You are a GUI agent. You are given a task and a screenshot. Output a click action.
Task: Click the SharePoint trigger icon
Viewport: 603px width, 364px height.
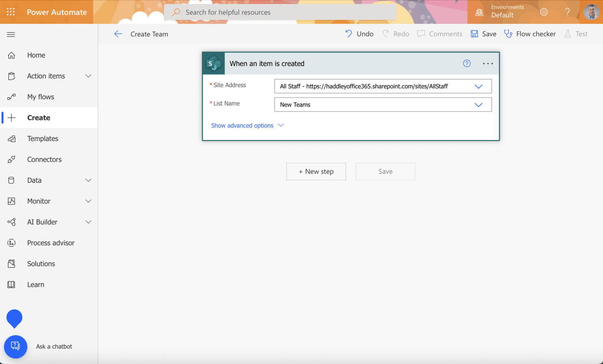214,64
